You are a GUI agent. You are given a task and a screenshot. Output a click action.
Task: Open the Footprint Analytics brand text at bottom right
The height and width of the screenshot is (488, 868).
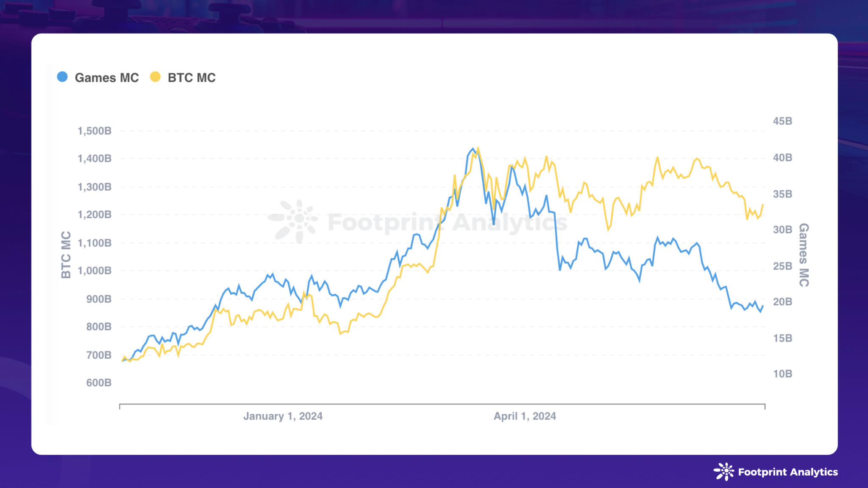click(x=788, y=472)
